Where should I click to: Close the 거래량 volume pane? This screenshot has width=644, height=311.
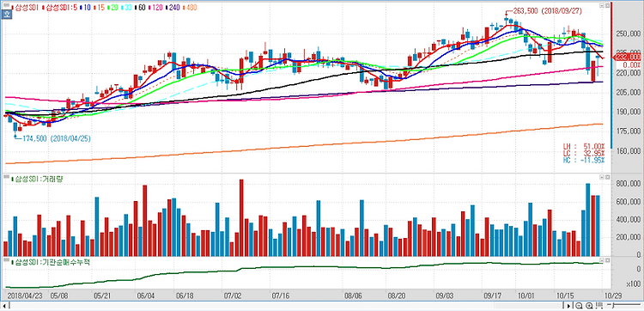point(606,177)
